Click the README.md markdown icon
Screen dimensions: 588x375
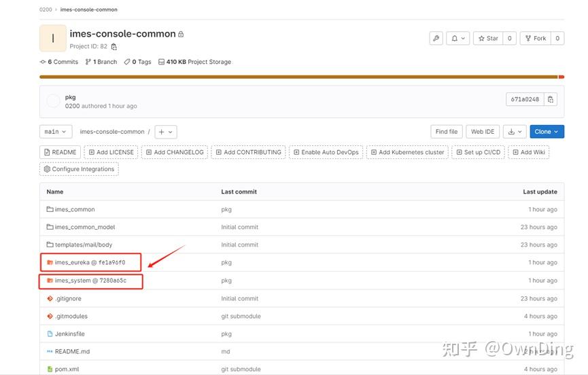pyautogui.click(x=50, y=351)
